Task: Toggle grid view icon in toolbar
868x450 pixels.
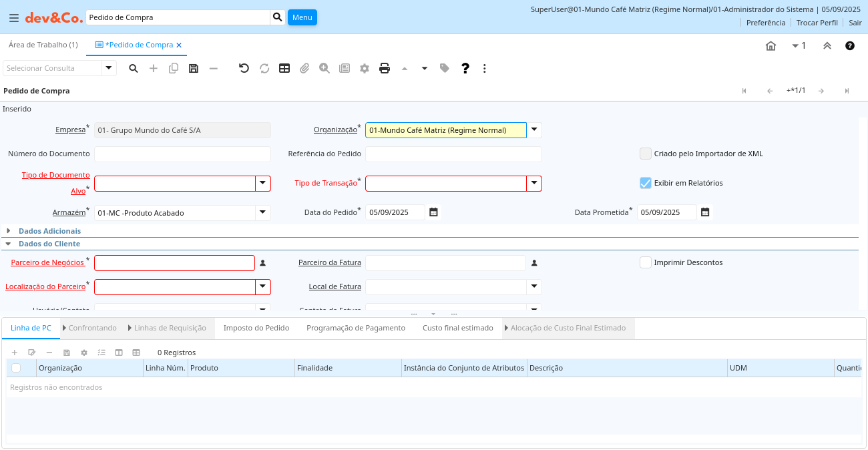Action: tap(284, 68)
